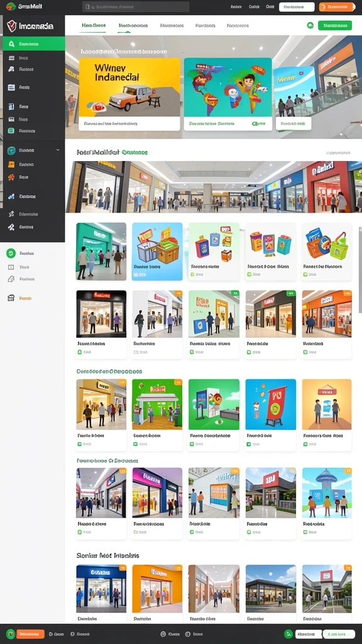Click green circle icon beside orange bottom-bar button
Screen dimensions: 362x644
tap(11, 634)
